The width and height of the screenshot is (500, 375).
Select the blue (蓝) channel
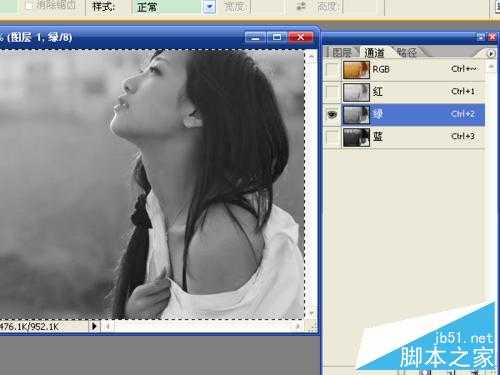coord(413,137)
